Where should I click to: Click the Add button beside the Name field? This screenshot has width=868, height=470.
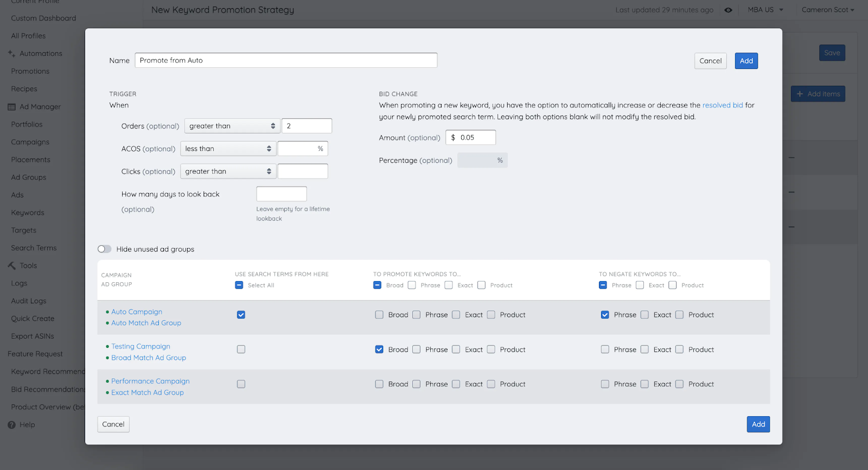click(x=746, y=61)
